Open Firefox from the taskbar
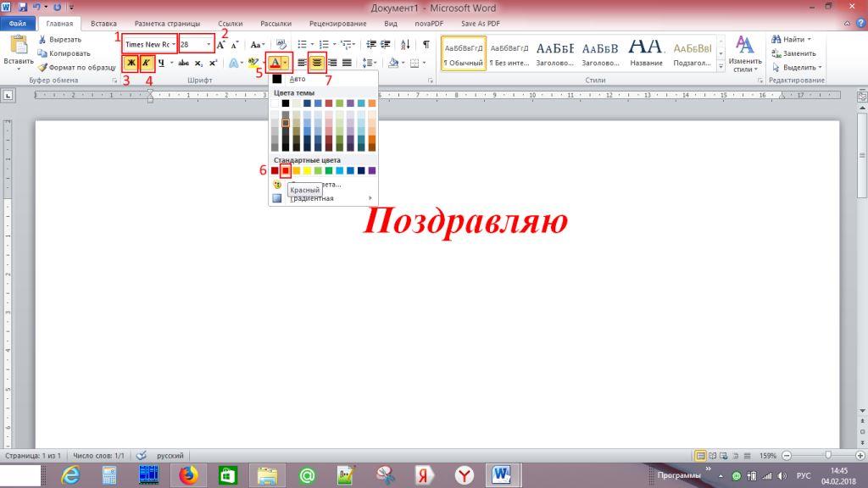This screenshot has width=868, height=488. [188, 475]
